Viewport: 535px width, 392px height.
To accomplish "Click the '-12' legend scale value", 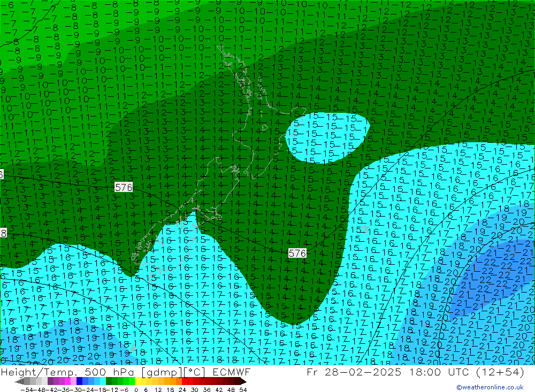I will [112, 390].
